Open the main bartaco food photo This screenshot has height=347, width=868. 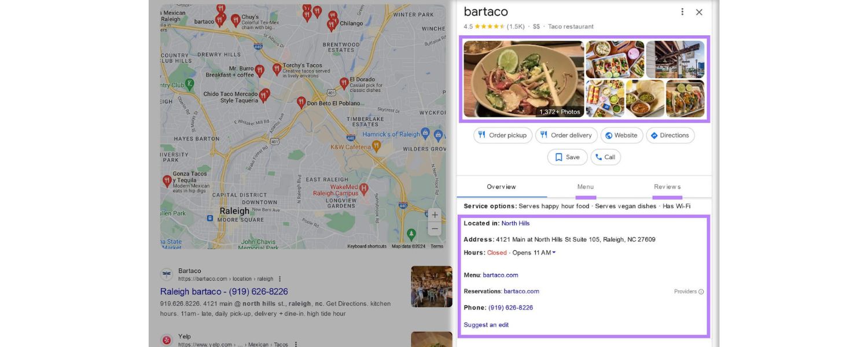[524, 79]
